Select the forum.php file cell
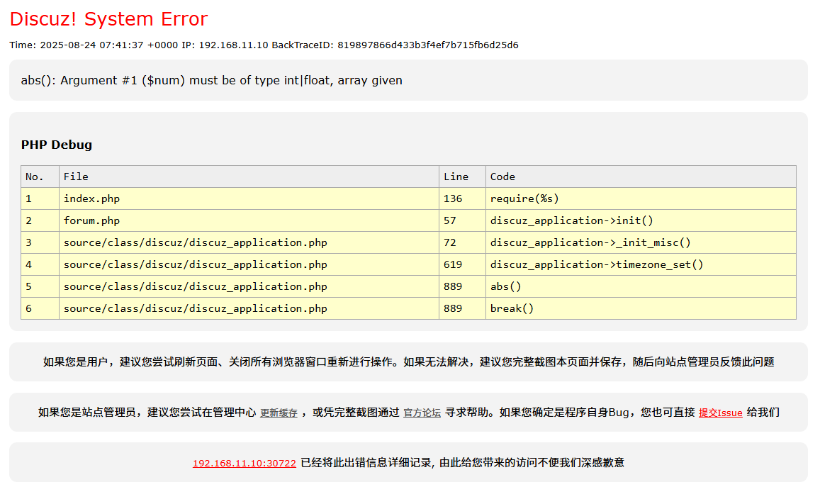Screen dimensions: 820x504 (x=249, y=220)
